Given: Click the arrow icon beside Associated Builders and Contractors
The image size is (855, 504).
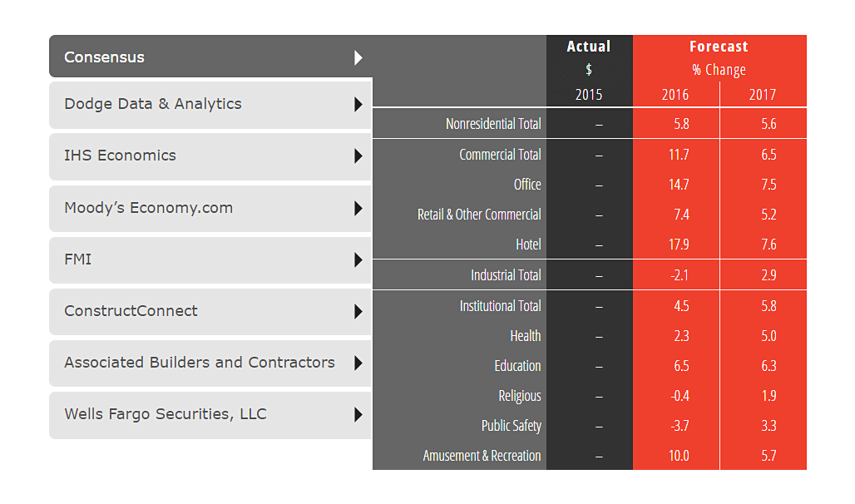Looking at the screenshot, I should 359,363.
